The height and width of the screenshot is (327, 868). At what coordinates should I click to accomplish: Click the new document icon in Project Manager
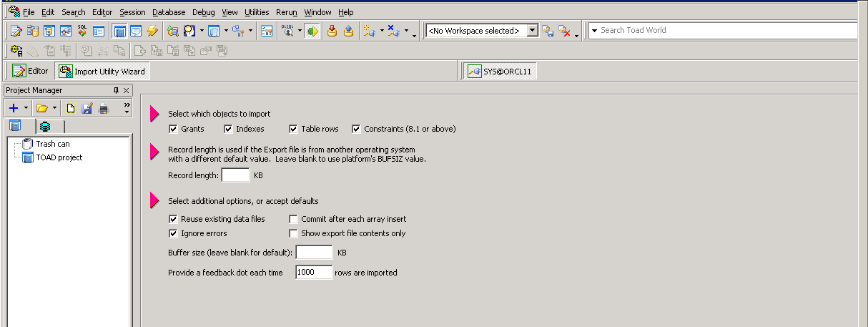(x=71, y=108)
